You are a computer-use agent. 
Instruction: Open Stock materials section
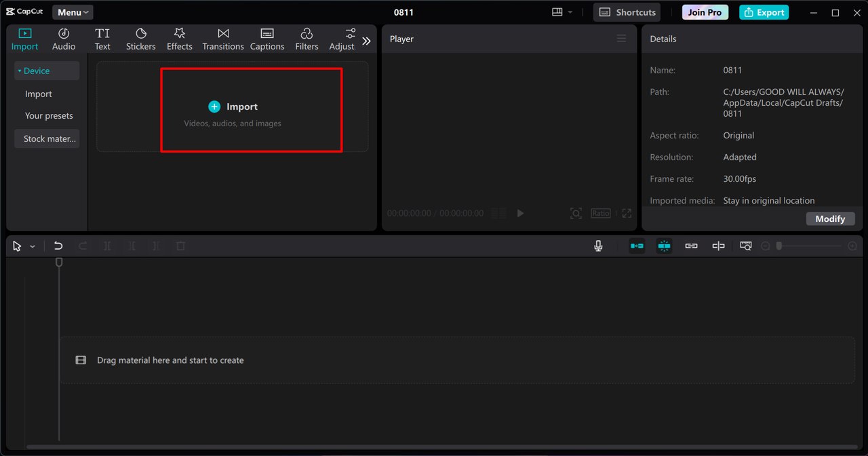[x=47, y=138]
